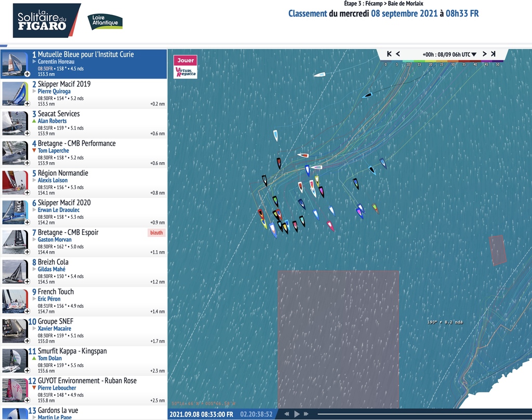Open plus icon on Région Normandie photo
Screen dimensions: 532x420
click(27, 192)
